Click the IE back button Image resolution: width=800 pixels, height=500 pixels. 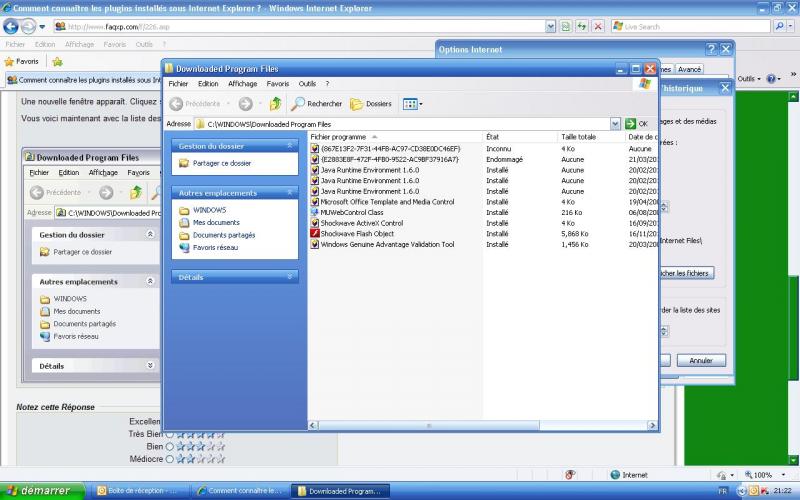(x=11, y=26)
